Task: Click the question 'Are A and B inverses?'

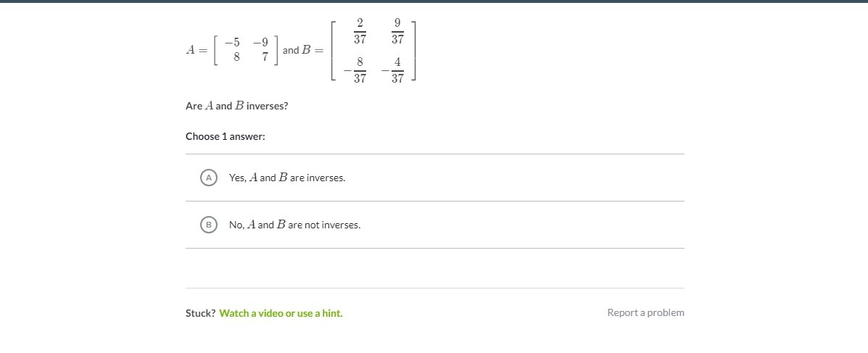Action: [x=237, y=106]
